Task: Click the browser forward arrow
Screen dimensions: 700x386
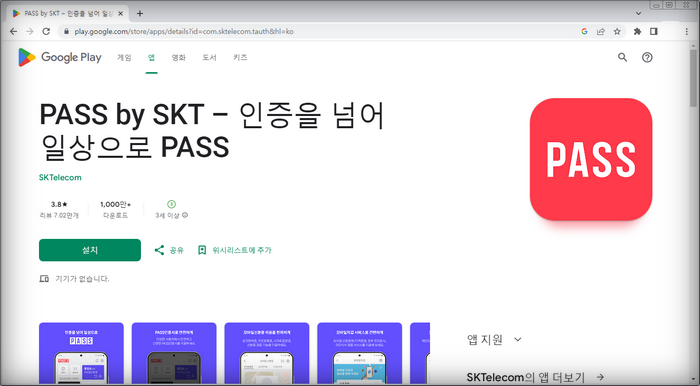Action: pyautogui.click(x=30, y=31)
